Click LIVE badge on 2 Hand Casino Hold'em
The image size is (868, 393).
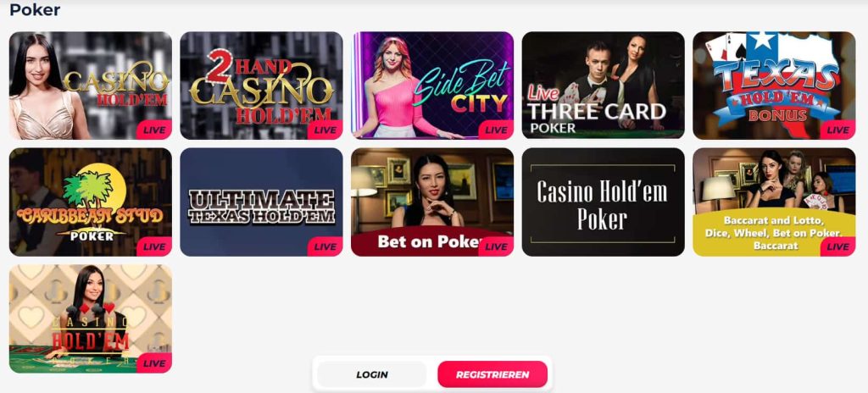coord(325,130)
